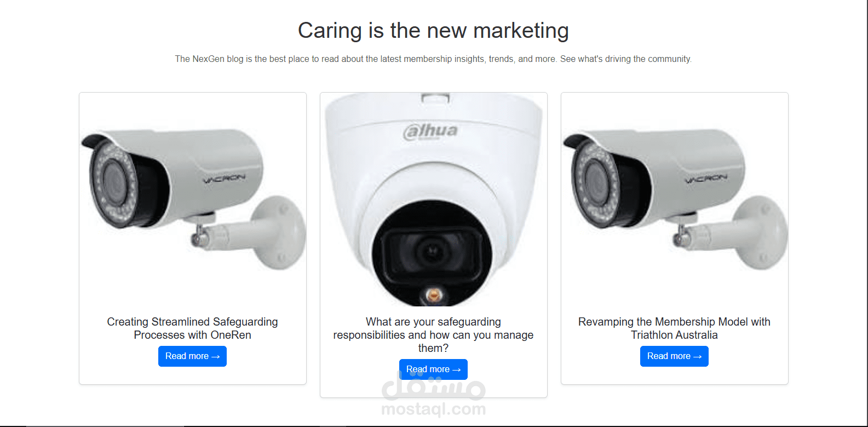Image resolution: width=868 pixels, height=427 pixels.
Task: Click the title about safeguarding responsibilities
Action: coord(433,335)
